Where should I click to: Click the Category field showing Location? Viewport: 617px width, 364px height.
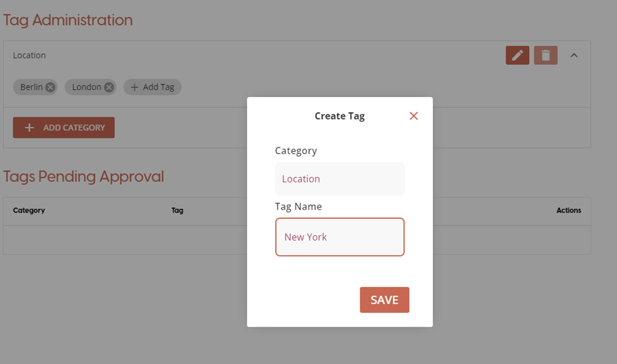pos(339,179)
